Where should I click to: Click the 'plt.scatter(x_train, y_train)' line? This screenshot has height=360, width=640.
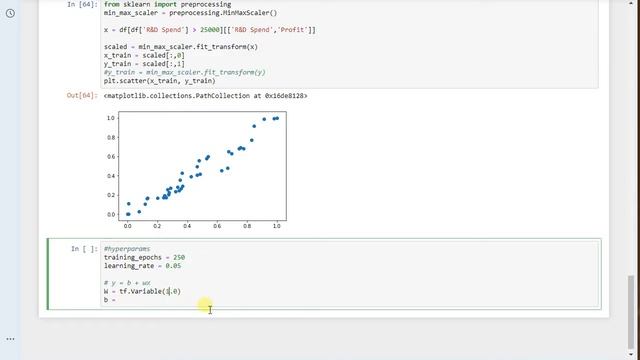click(x=160, y=81)
